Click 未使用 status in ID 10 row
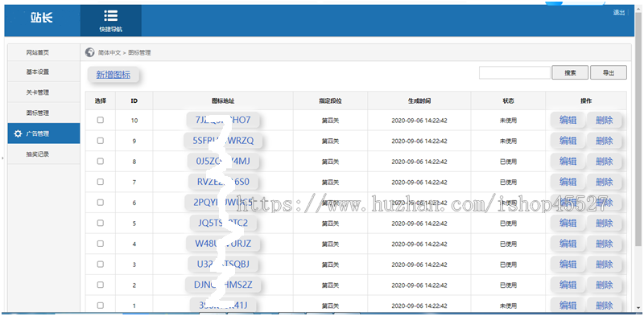644x316 pixels. tap(508, 121)
